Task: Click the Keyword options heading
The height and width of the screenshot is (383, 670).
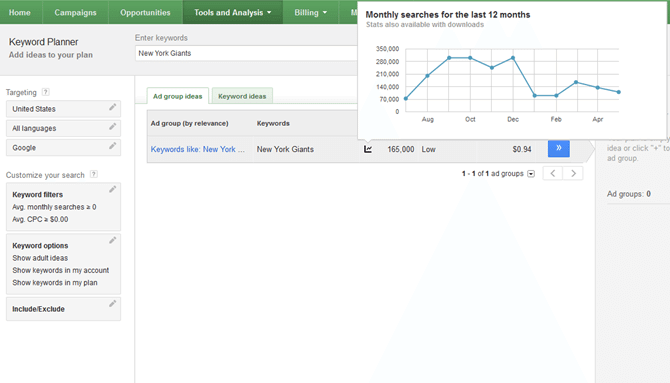Action: 40,246
